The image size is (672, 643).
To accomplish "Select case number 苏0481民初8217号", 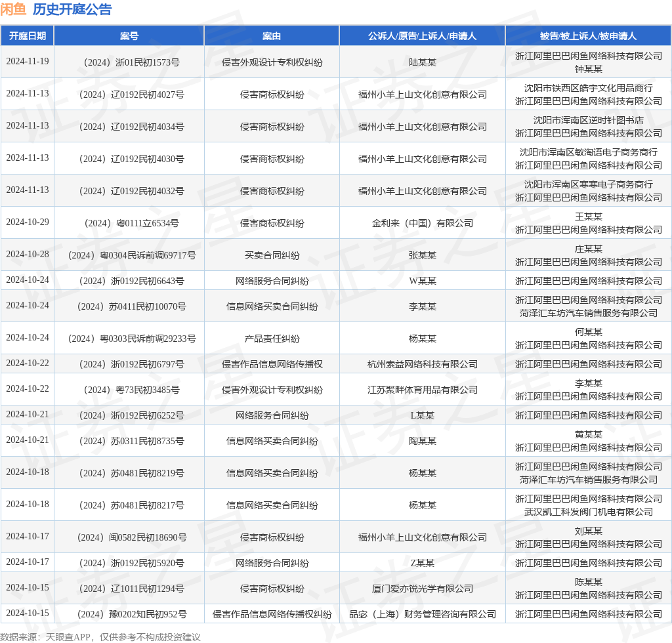I will click(131, 505).
